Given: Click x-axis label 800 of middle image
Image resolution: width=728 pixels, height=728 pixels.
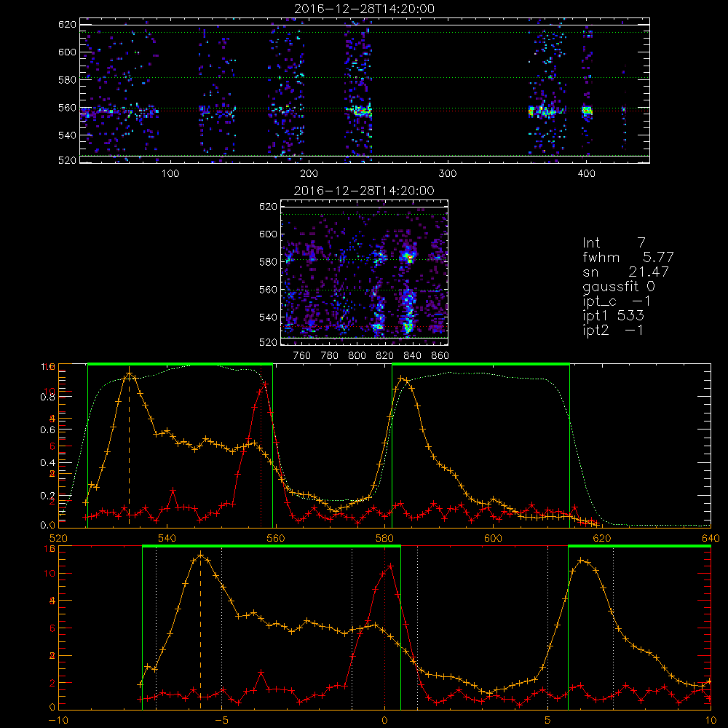Looking at the screenshot, I should coord(357,356).
